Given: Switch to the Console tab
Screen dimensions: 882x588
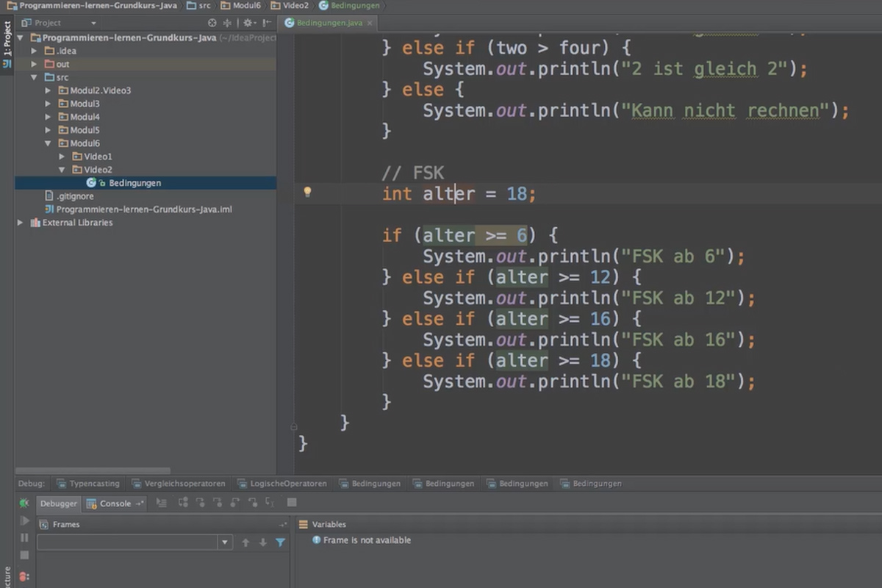Looking at the screenshot, I should [x=115, y=503].
